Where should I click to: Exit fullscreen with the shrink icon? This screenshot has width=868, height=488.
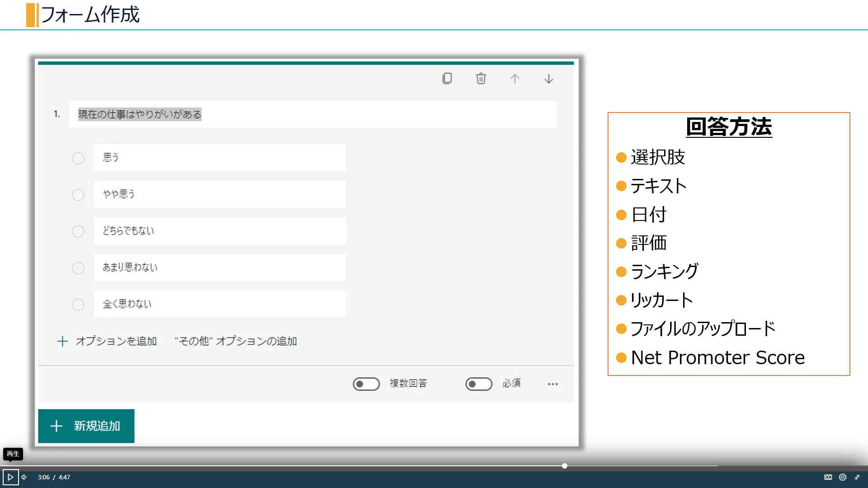tap(857, 477)
